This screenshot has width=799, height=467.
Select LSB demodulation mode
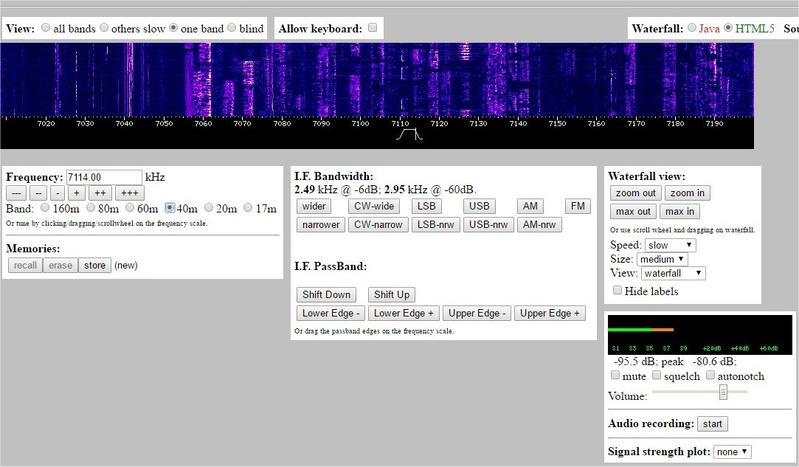click(427, 206)
